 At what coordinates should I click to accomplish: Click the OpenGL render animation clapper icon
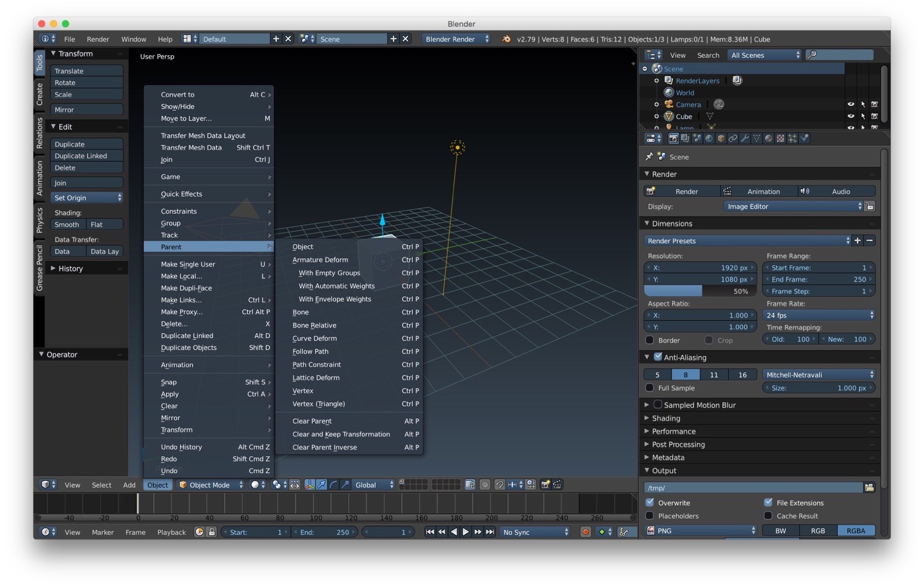click(557, 485)
